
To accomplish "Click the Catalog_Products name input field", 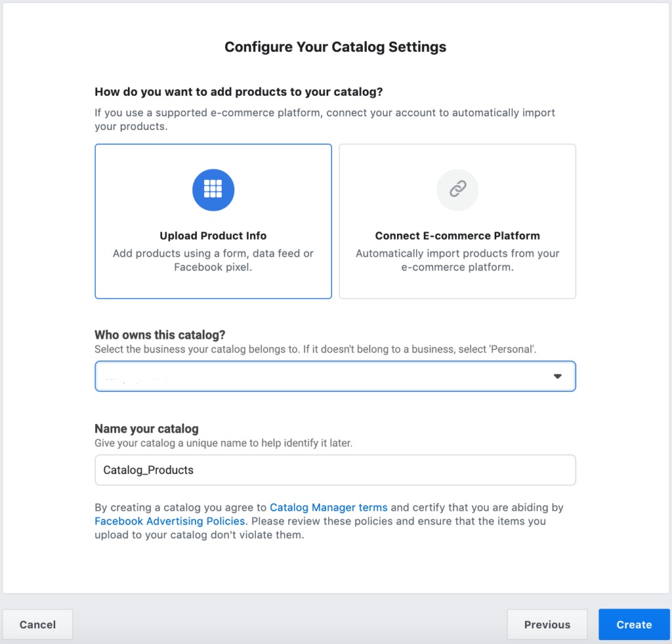I will tap(335, 470).
